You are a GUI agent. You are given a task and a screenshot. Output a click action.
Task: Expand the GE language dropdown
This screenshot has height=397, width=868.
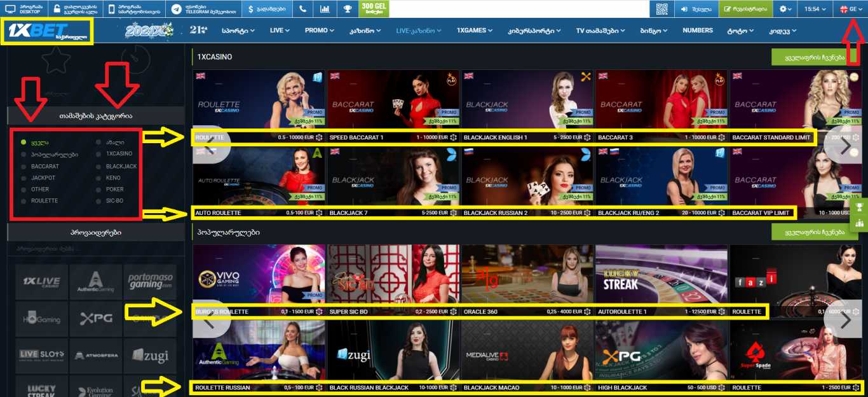851,9
